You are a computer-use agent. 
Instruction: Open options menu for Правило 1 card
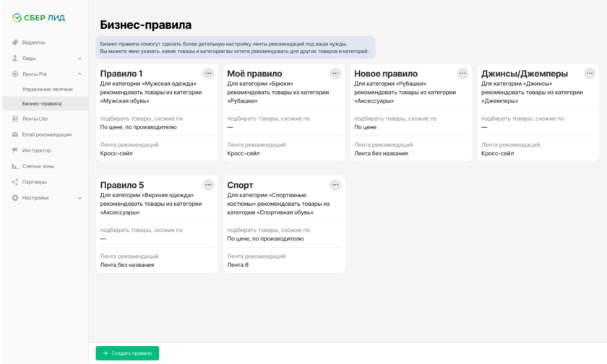coord(208,73)
